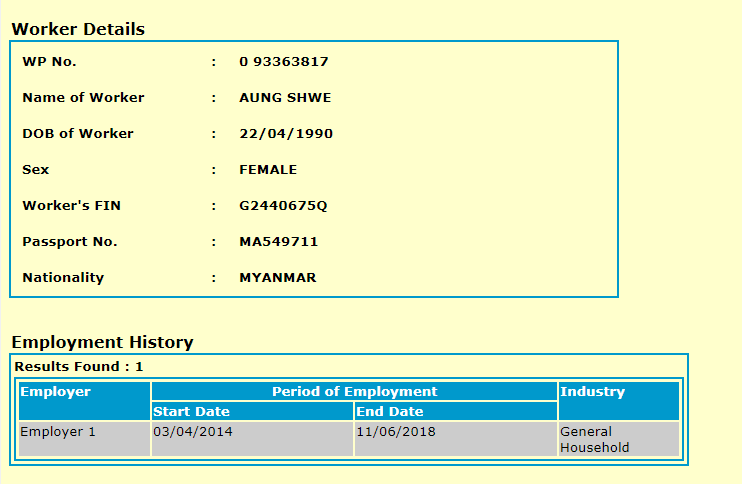This screenshot has height=484, width=742.
Task: Click the FEMALE sex value
Action: click(x=268, y=170)
